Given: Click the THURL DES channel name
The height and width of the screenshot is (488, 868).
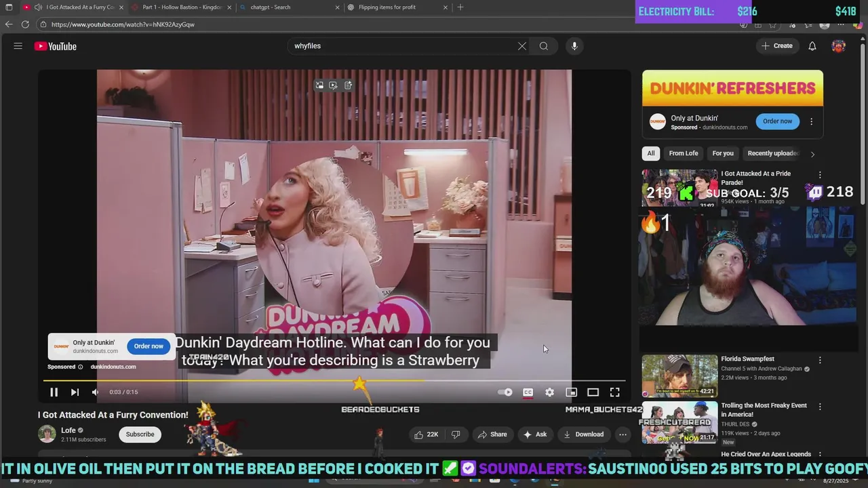Looking at the screenshot, I should 735,424.
